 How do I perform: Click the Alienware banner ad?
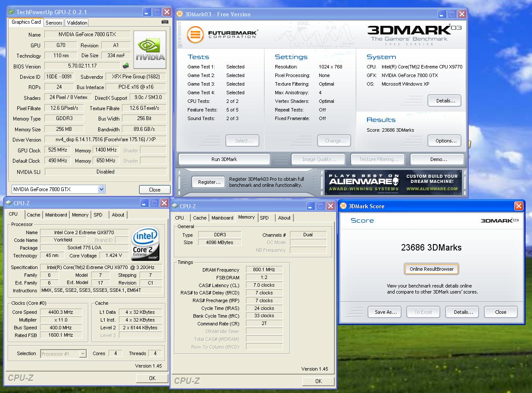[x=394, y=183]
